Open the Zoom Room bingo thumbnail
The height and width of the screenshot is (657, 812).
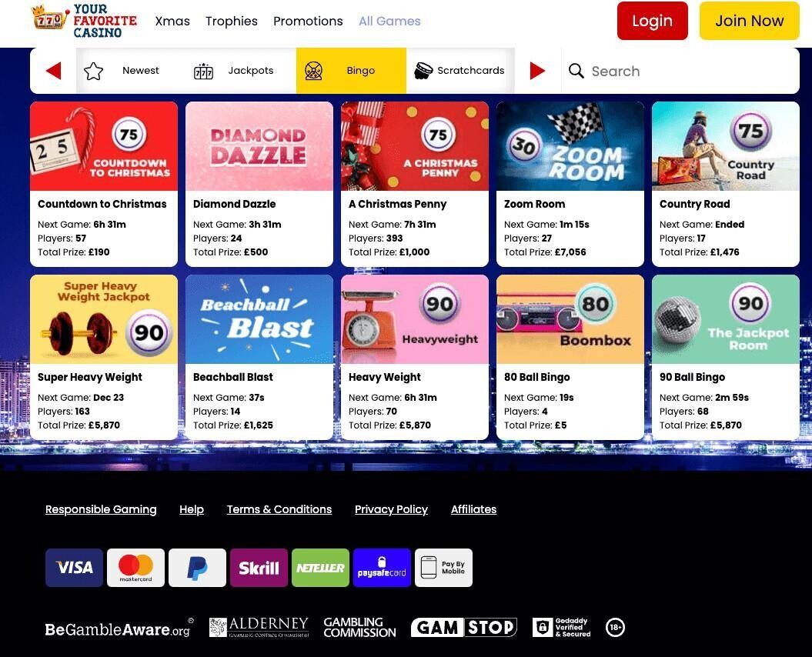pyautogui.click(x=570, y=146)
